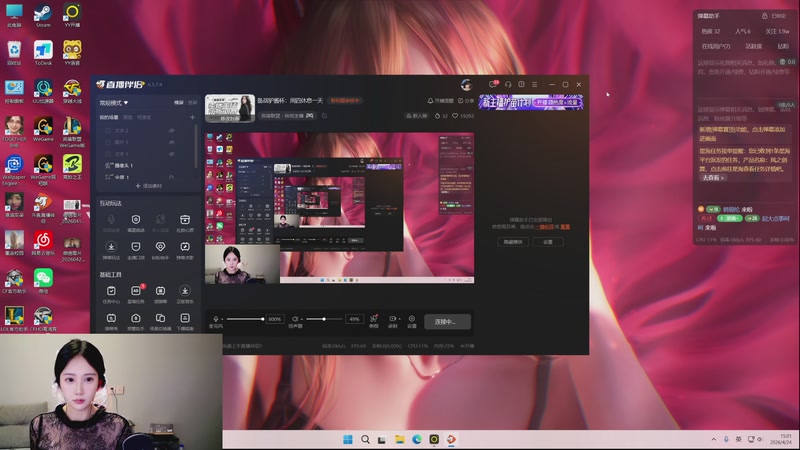Screen dimensions: 800x450
Task: Switch to 活跃度 tab in 弹幕助手
Action: coord(754,46)
